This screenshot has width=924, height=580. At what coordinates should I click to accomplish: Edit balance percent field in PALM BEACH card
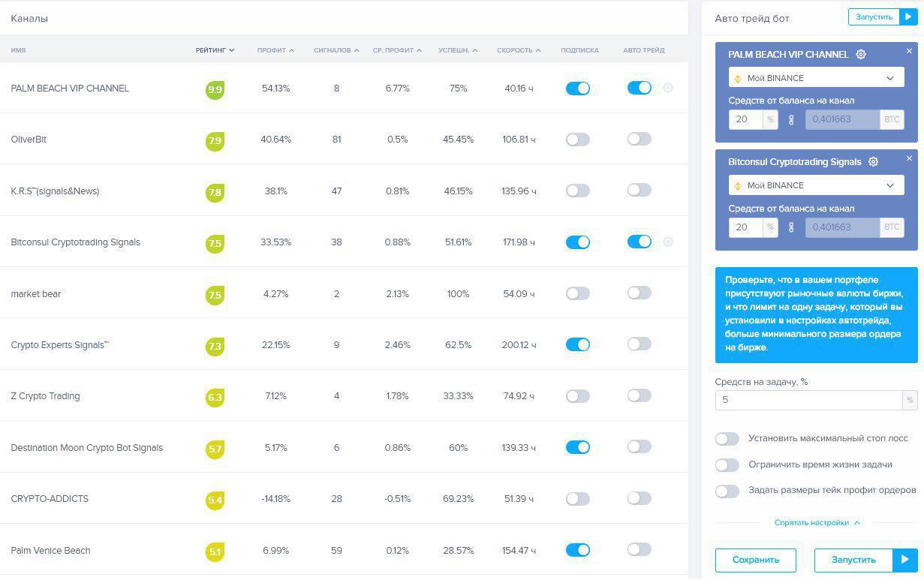point(746,120)
